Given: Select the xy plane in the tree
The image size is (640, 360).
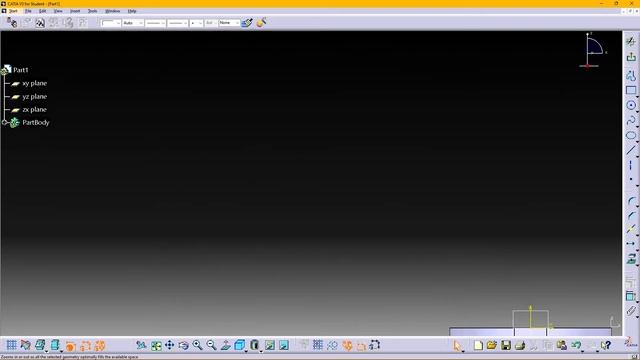Looking at the screenshot, I should pos(35,83).
